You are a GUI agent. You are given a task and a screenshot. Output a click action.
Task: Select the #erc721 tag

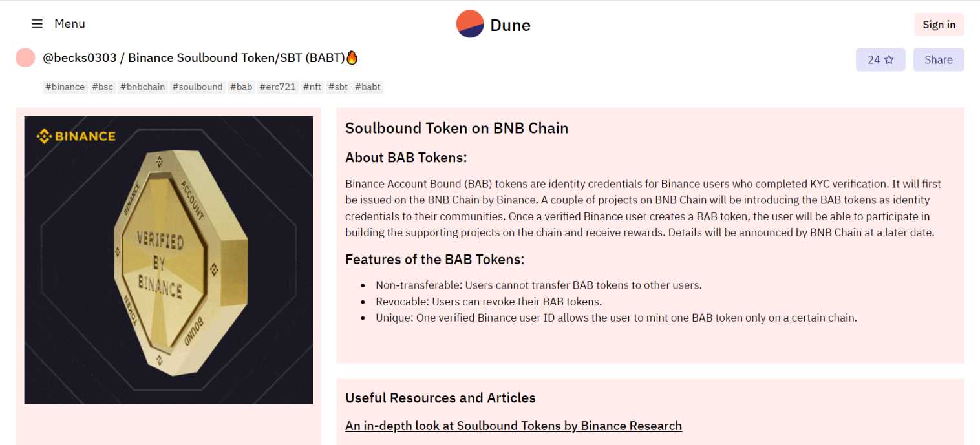coord(277,87)
